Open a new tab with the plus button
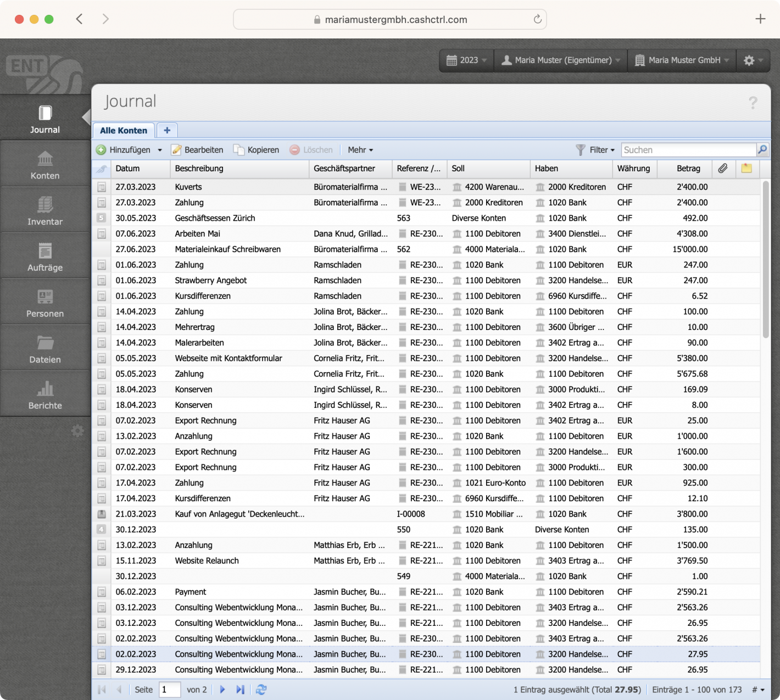The image size is (780, 700). (167, 130)
